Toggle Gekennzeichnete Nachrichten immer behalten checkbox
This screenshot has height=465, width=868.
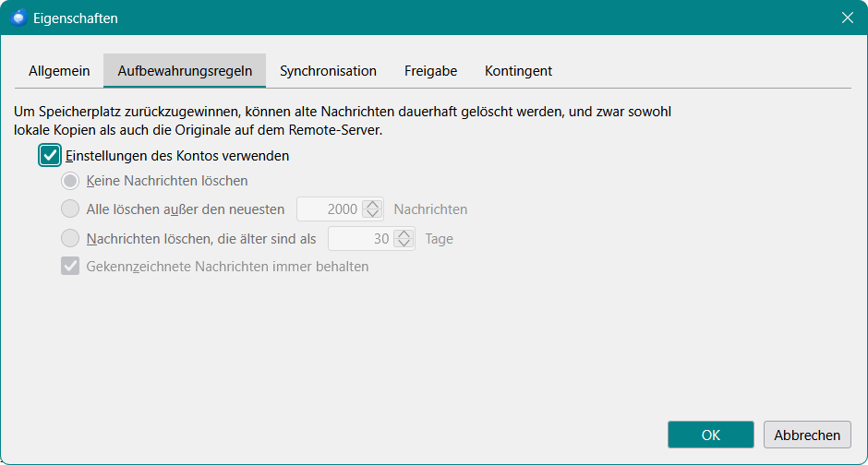pos(70,266)
